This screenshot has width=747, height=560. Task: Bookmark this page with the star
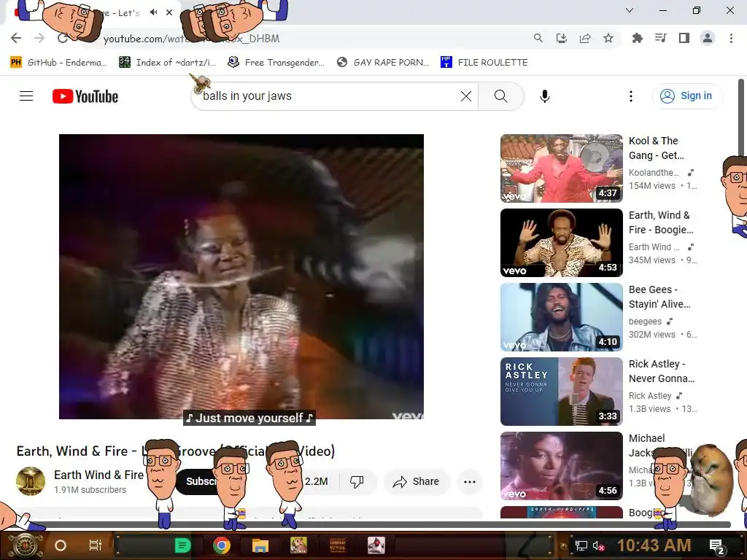tap(608, 38)
